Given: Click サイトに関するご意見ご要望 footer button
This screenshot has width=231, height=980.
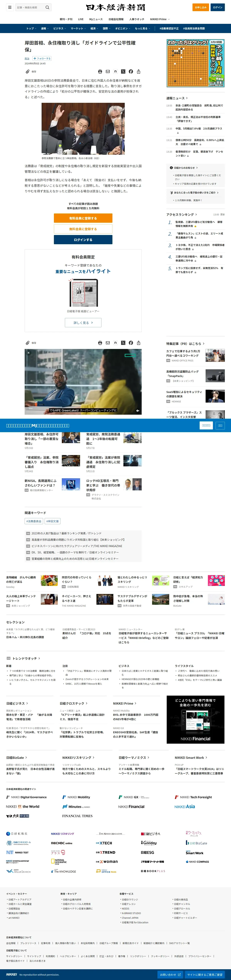Looking at the screenshot, I should (x=205, y=975).
